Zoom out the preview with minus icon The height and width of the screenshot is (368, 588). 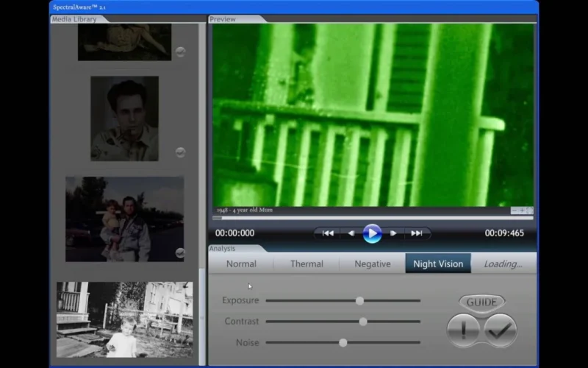514,210
